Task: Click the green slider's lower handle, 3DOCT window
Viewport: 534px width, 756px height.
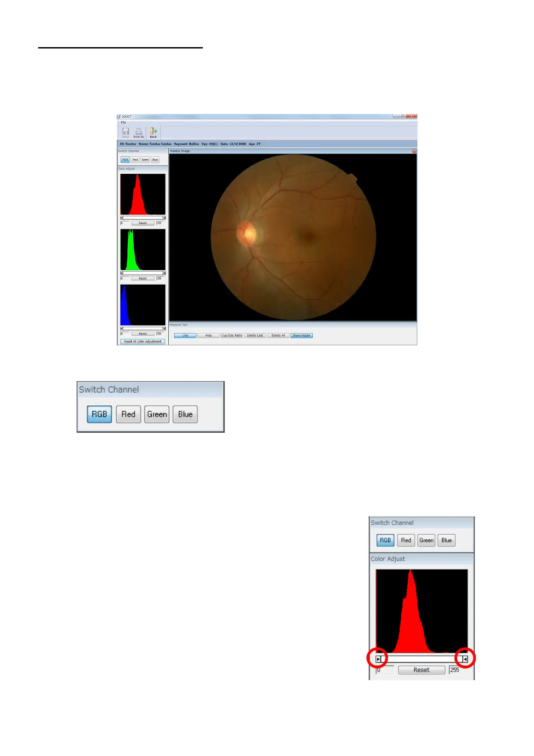Action: [122, 273]
